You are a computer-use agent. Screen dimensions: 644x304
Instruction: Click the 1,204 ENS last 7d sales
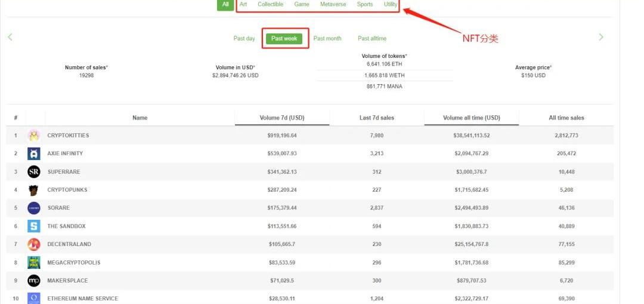tap(377, 298)
